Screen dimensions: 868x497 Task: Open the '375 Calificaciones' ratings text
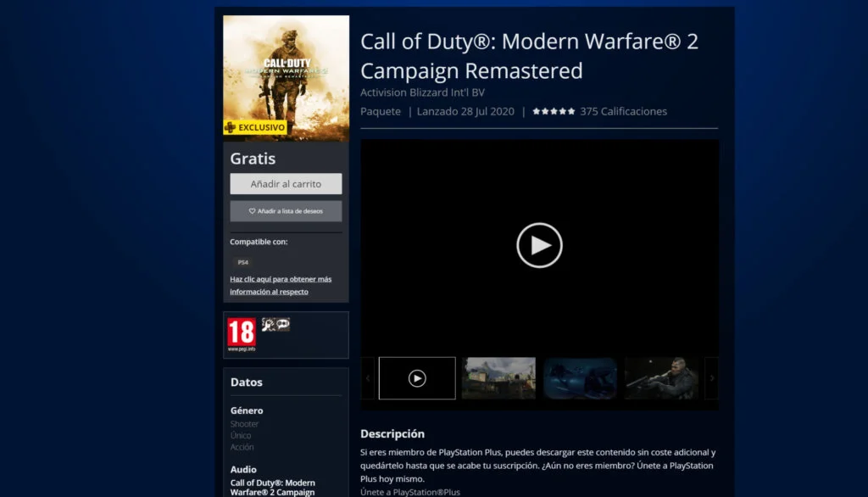click(x=623, y=111)
